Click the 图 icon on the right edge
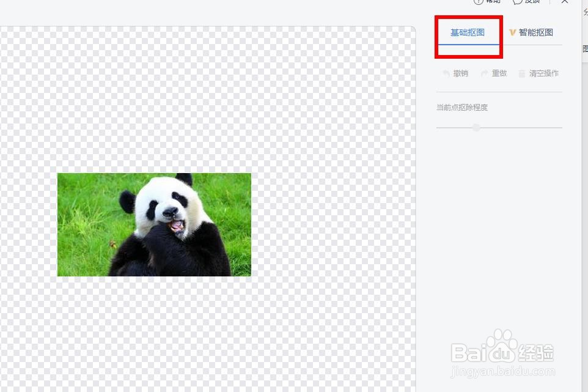Viewport: 588px width, 392px height. pos(584,49)
